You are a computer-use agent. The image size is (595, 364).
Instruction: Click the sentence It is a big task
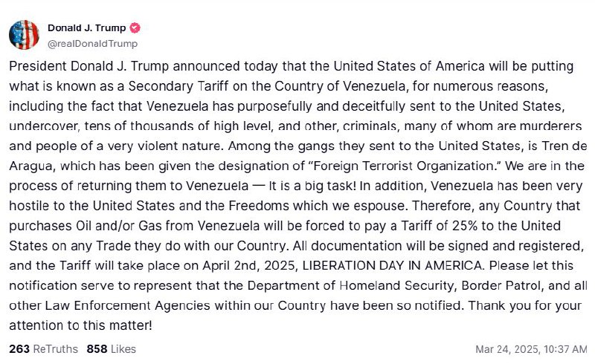pyautogui.click(x=312, y=186)
